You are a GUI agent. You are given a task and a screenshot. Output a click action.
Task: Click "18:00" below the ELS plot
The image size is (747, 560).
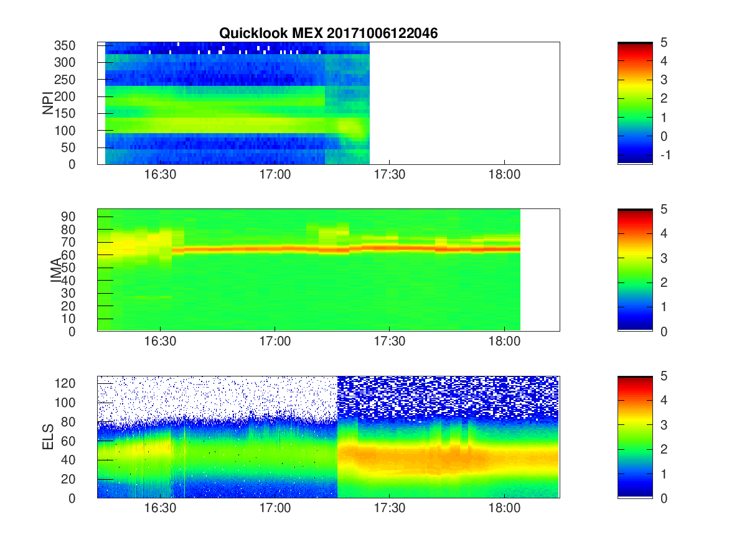[504, 509]
